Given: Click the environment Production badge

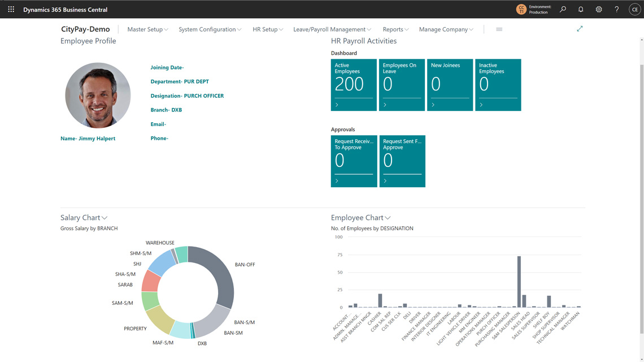Looking at the screenshot, I should tap(534, 9).
